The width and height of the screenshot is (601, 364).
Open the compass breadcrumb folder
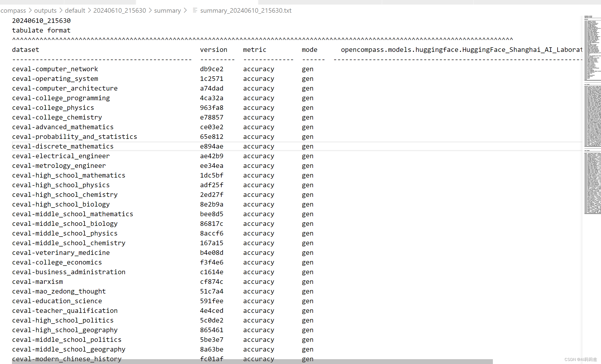(x=13, y=10)
